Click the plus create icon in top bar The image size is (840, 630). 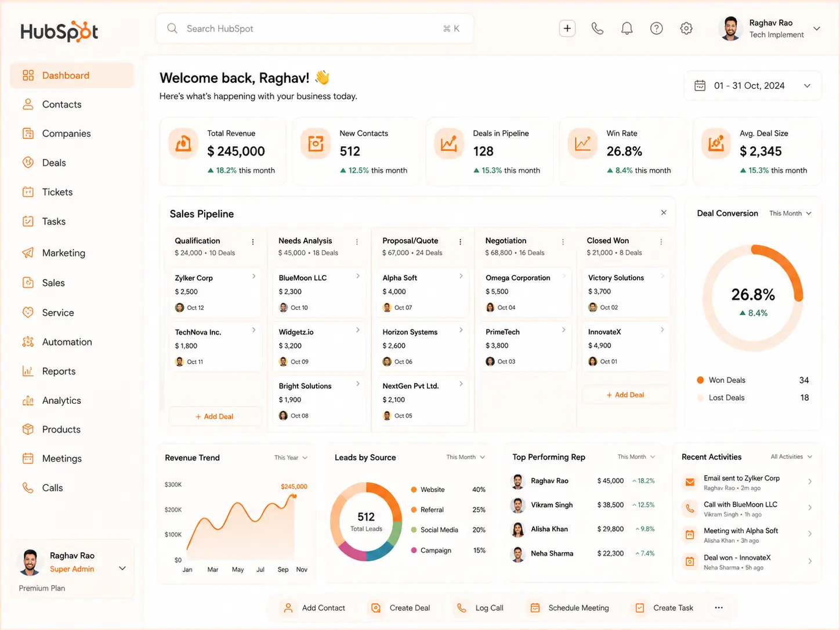[567, 28]
